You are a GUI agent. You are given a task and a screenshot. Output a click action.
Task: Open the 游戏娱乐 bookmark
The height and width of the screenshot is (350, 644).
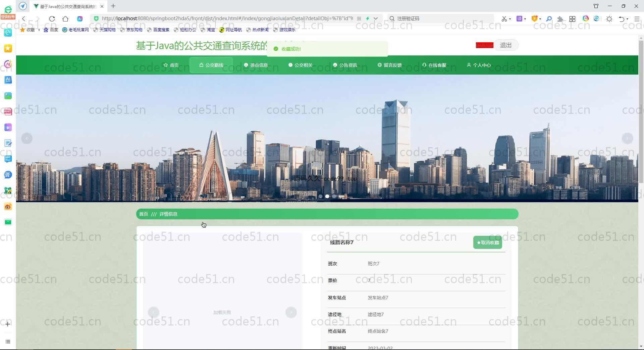284,30
